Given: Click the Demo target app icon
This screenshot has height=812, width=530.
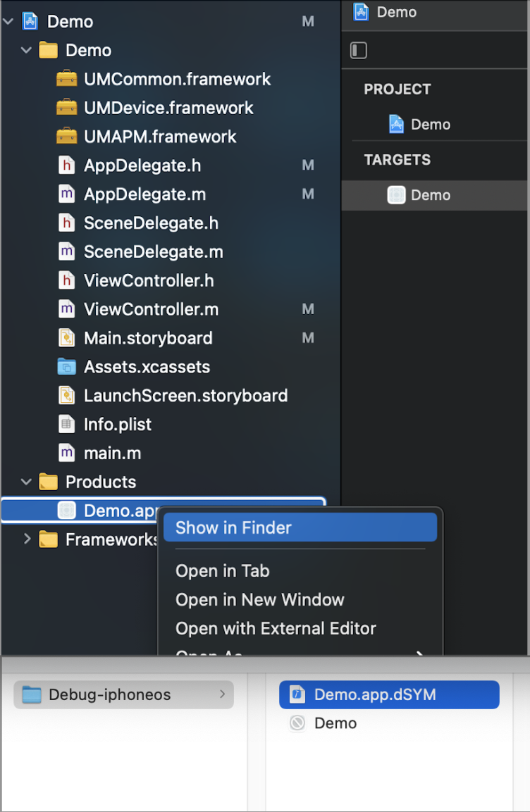Looking at the screenshot, I should tap(396, 195).
